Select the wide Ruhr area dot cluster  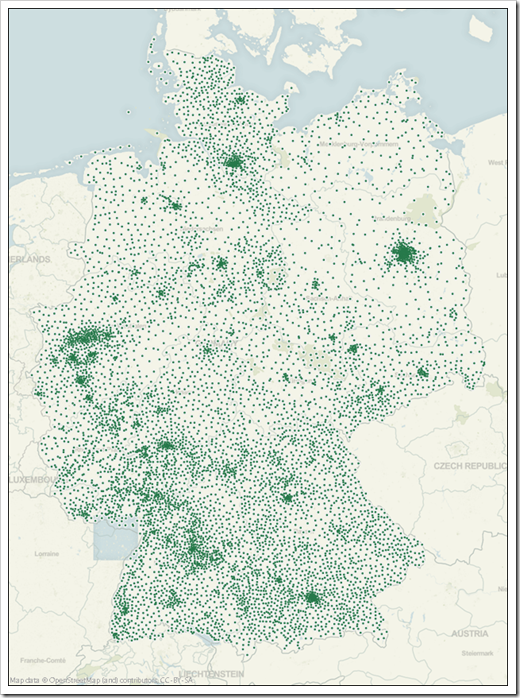pos(88,337)
